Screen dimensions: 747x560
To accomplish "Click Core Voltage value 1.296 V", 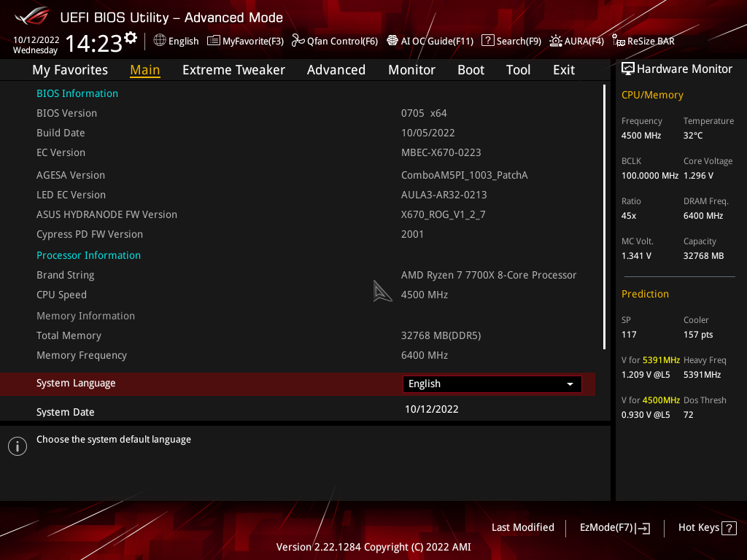I will 698,176.
